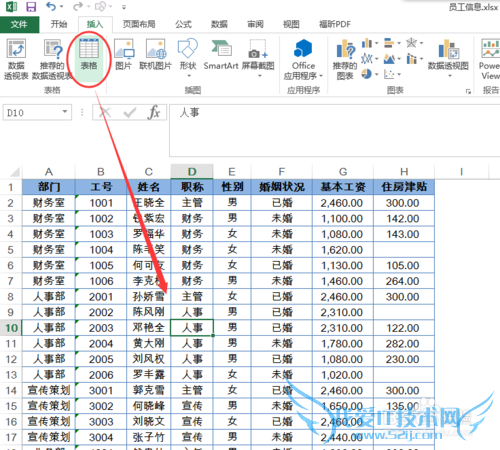
Task: Click header cell 基本工资
Action: pyautogui.click(x=343, y=187)
